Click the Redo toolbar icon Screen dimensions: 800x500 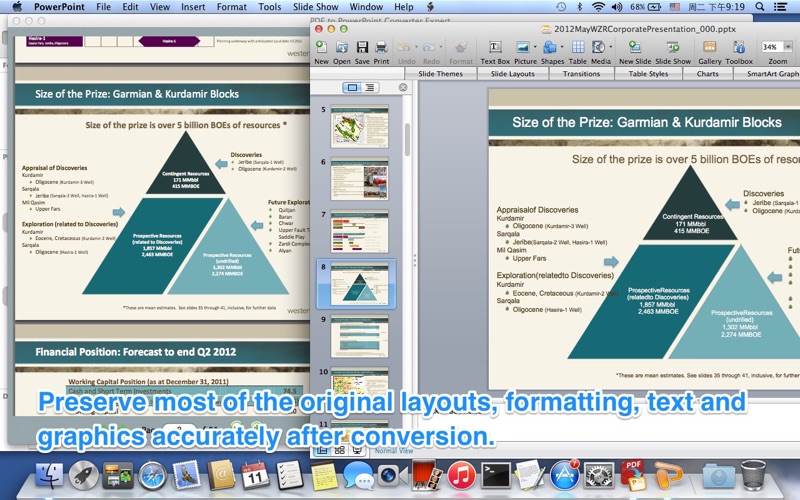click(429, 48)
